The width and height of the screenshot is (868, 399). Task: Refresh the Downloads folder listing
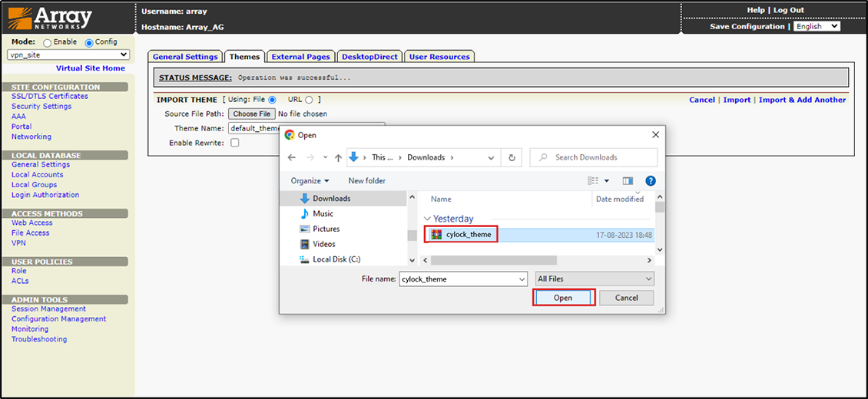point(512,157)
